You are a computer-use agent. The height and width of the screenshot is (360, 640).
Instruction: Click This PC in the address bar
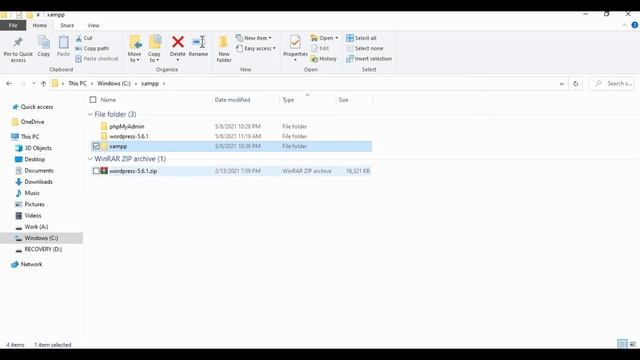point(77,84)
